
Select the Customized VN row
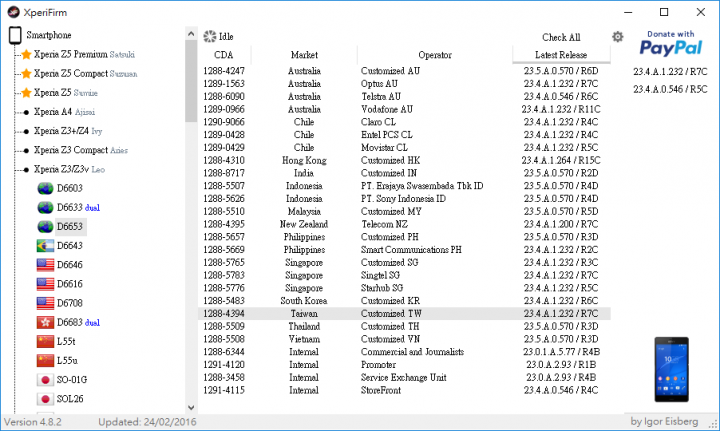coord(405,339)
